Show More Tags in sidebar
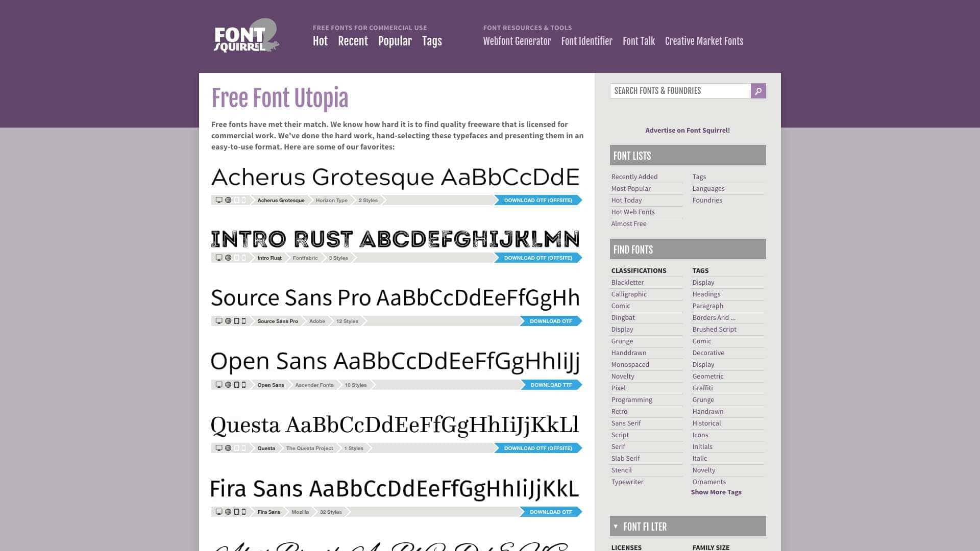Image resolution: width=980 pixels, height=551 pixels. tap(716, 492)
